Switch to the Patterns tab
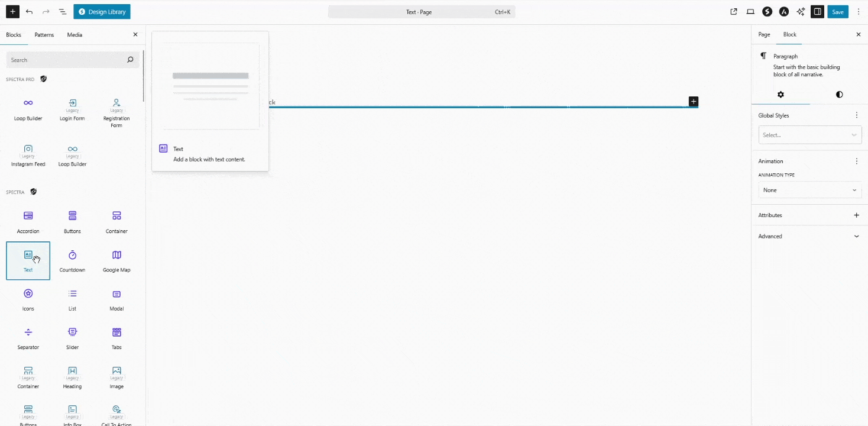This screenshot has width=868, height=426. point(44,35)
